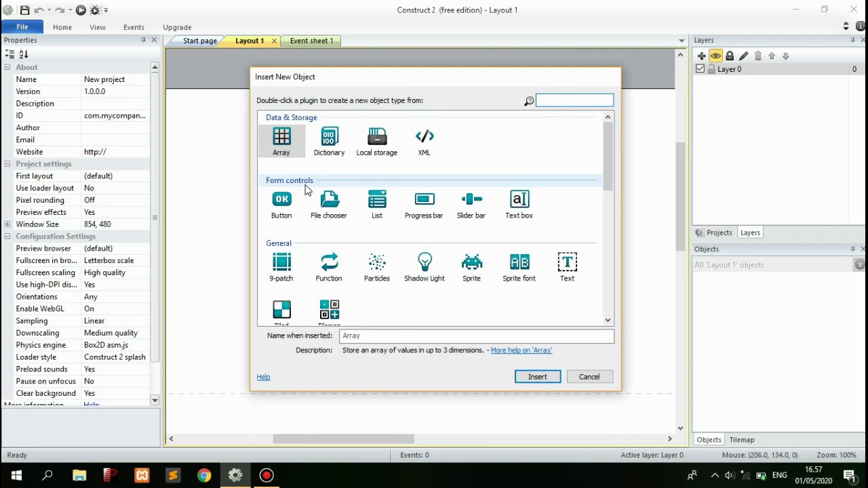Click the plugin search input field
868x488 pixels.
point(575,101)
